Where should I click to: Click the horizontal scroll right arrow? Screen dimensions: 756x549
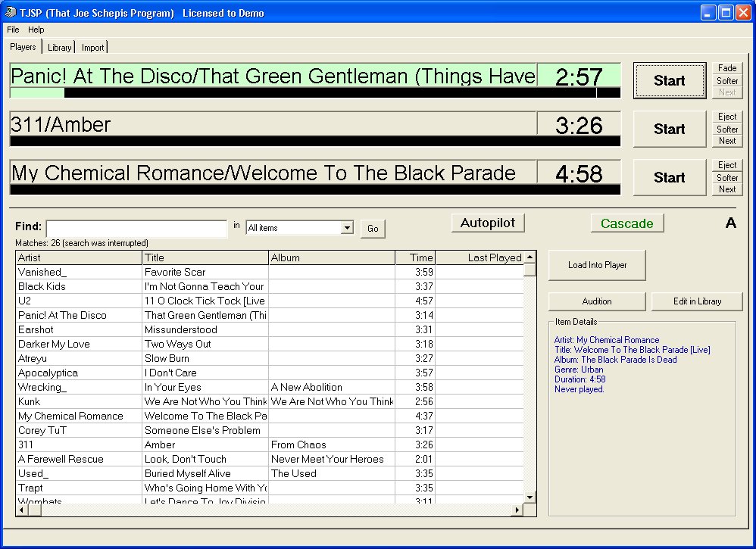click(517, 510)
